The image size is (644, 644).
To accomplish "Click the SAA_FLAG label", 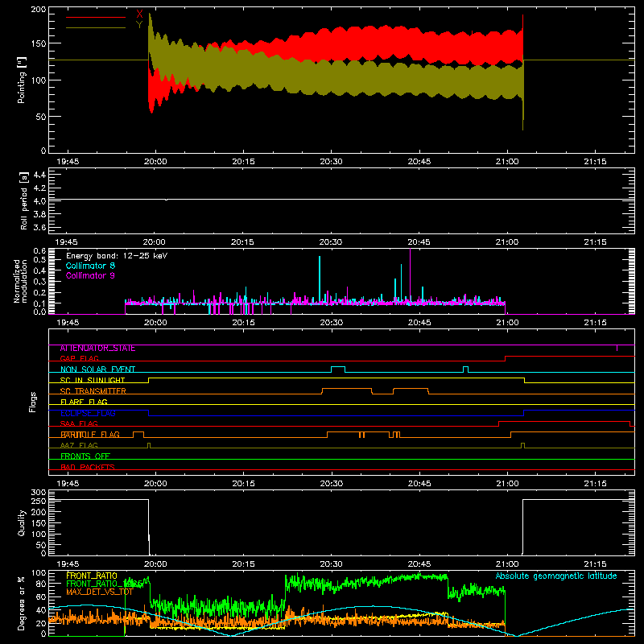I will click(79, 423).
